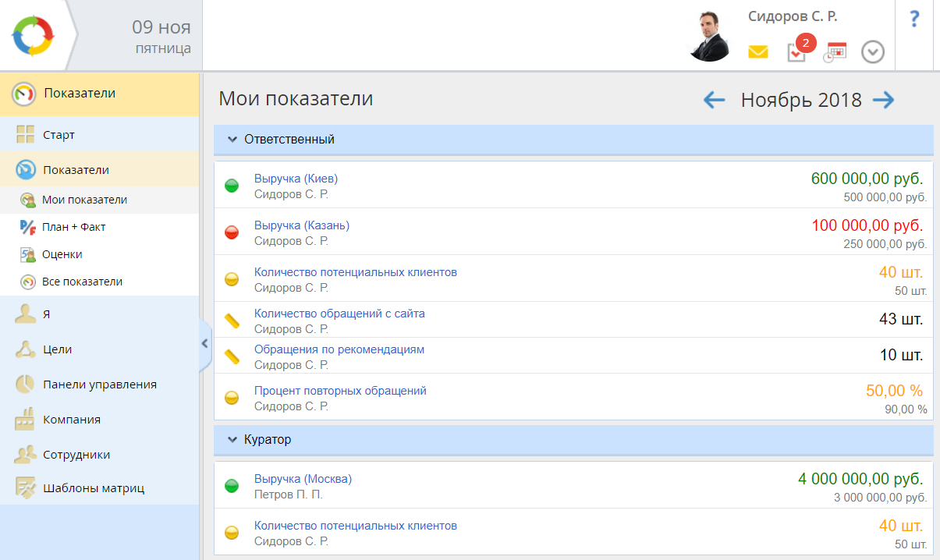Open the calendar clock icon

coord(835,52)
